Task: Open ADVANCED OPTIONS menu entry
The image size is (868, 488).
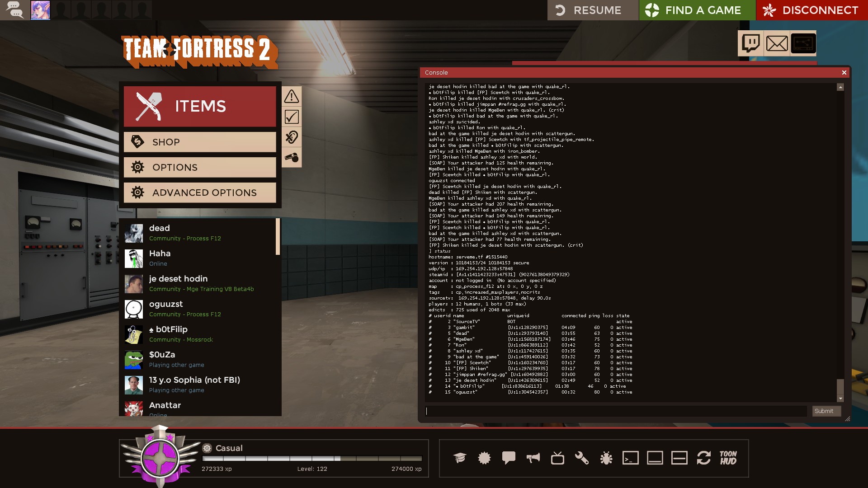Action: [200, 192]
